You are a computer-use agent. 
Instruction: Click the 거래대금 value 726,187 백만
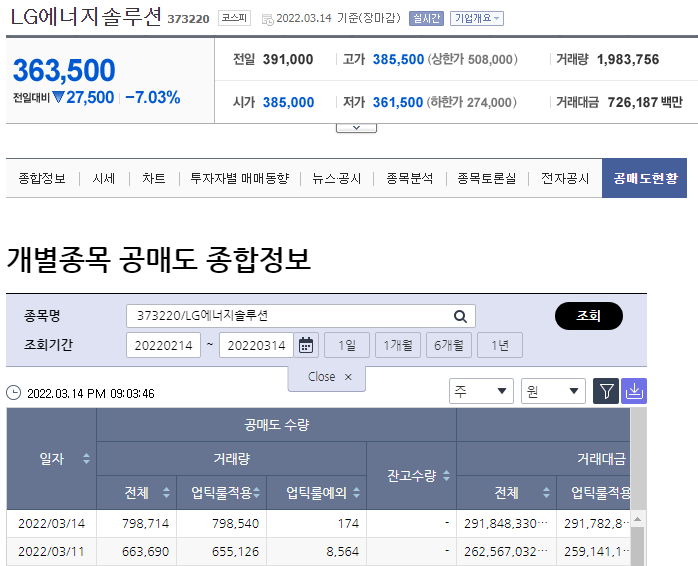[x=645, y=102]
